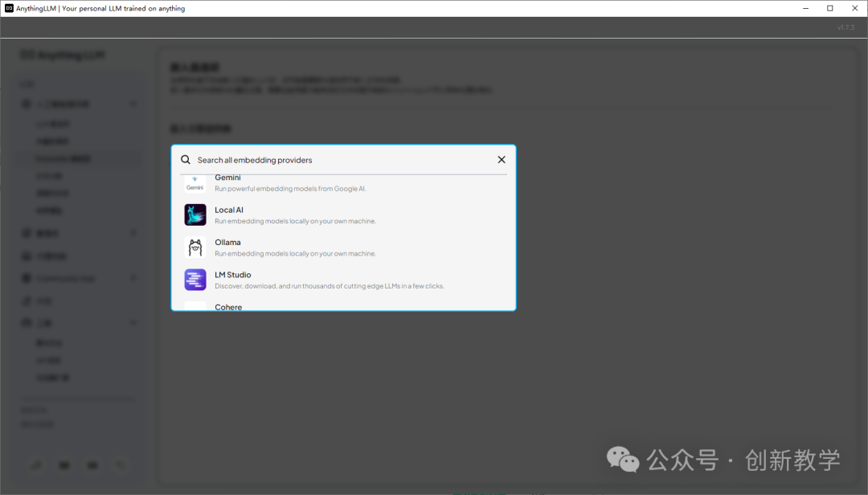Clear the provider search with the X button
Image resolution: width=868 pixels, height=495 pixels.
(502, 159)
